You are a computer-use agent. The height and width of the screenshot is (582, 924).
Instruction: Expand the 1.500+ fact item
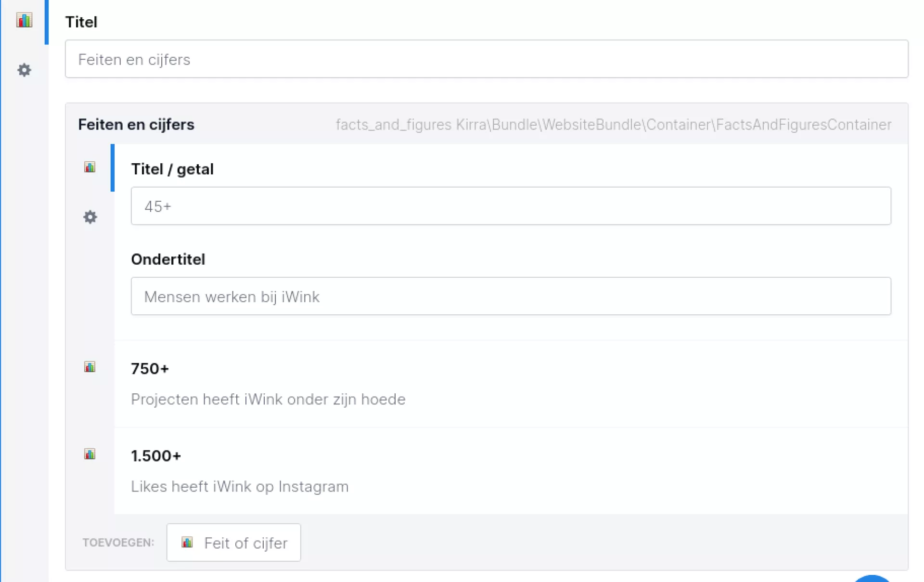pyautogui.click(x=156, y=456)
